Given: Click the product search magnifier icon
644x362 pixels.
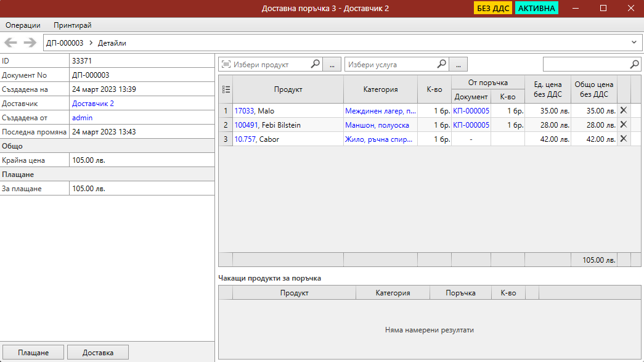Looking at the screenshot, I should (315, 64).
